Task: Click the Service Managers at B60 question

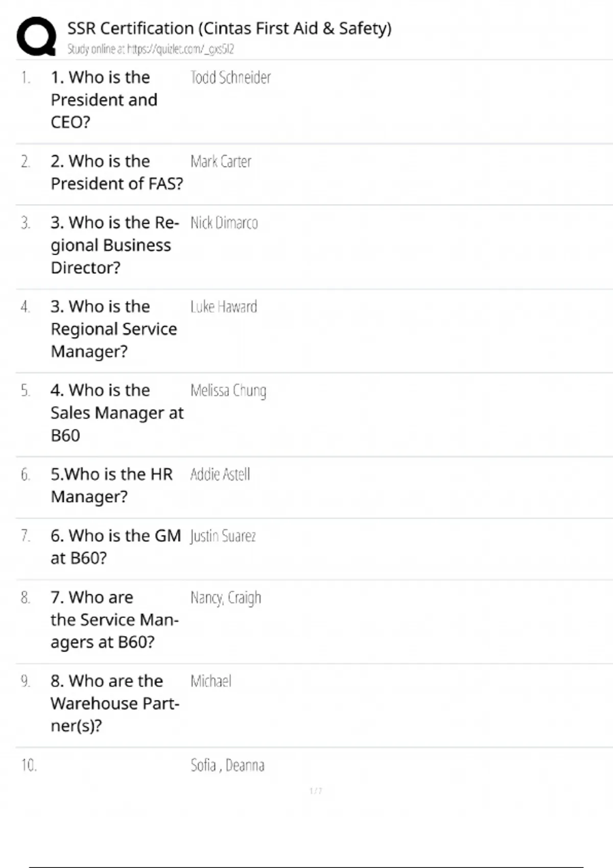Action: coord(114,619)
